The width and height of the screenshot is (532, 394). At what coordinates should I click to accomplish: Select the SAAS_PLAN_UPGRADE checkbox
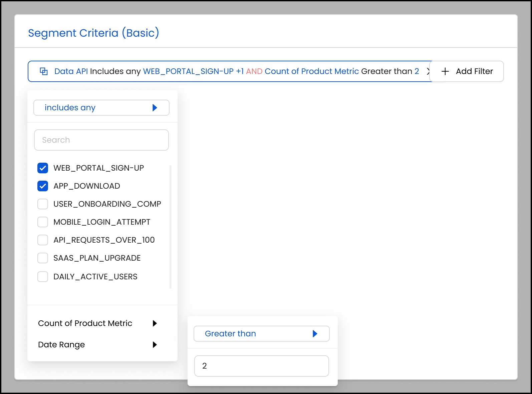43,258
